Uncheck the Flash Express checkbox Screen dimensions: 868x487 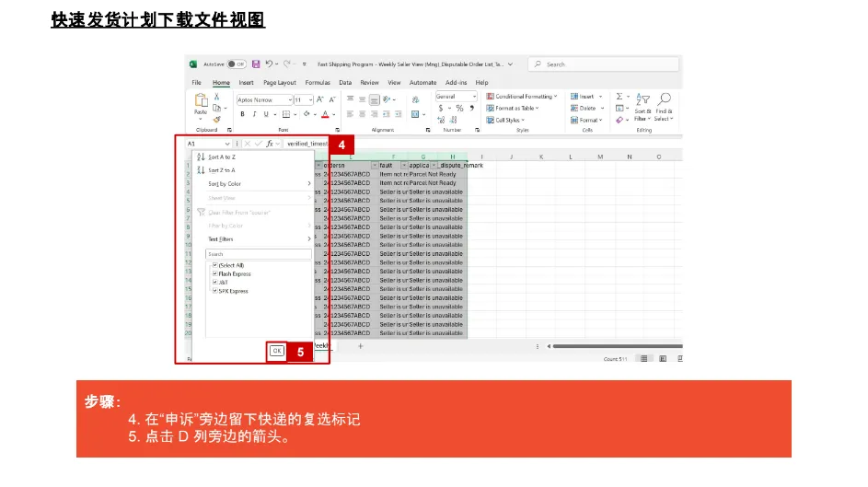214,273
